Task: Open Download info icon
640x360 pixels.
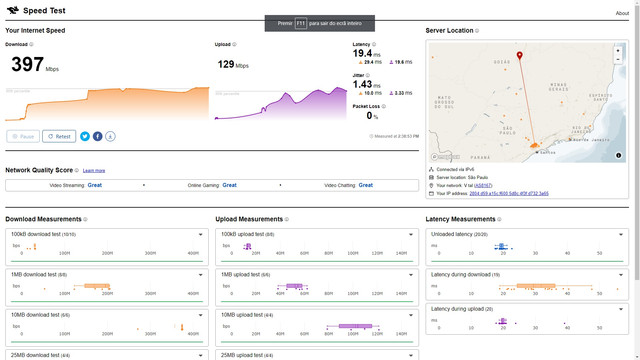Action: (x=31, y=44)
